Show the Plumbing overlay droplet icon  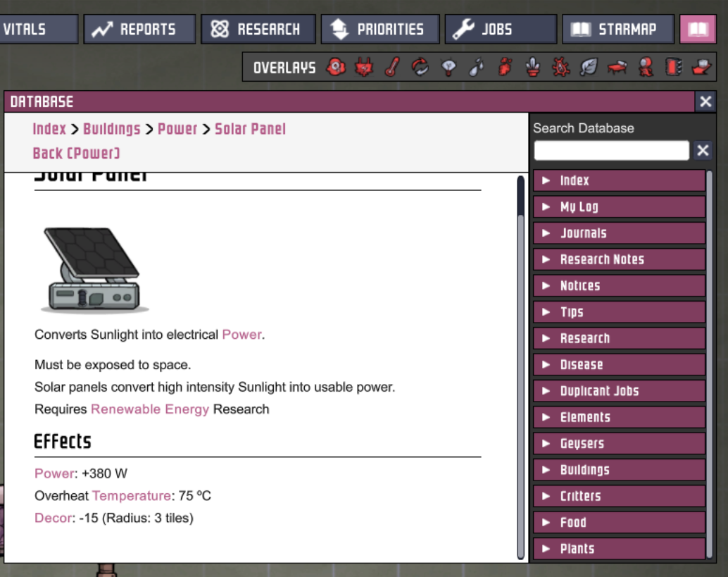pos(477,68)
